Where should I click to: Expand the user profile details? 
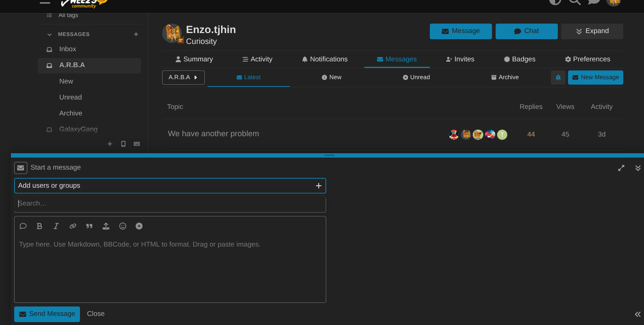[x=592, y=31]
